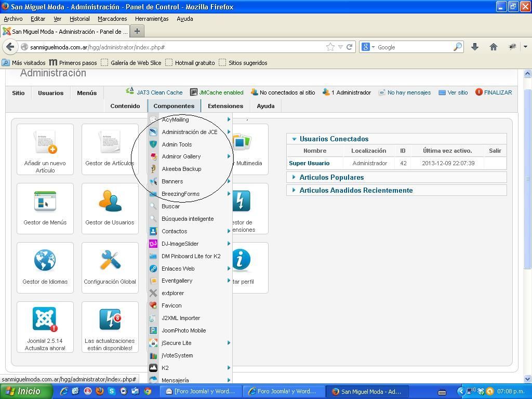The width and height of the screenshot is (532, 399).
Task: Open the Gestor de Idiomas globe icon
Action: point(45,260)
